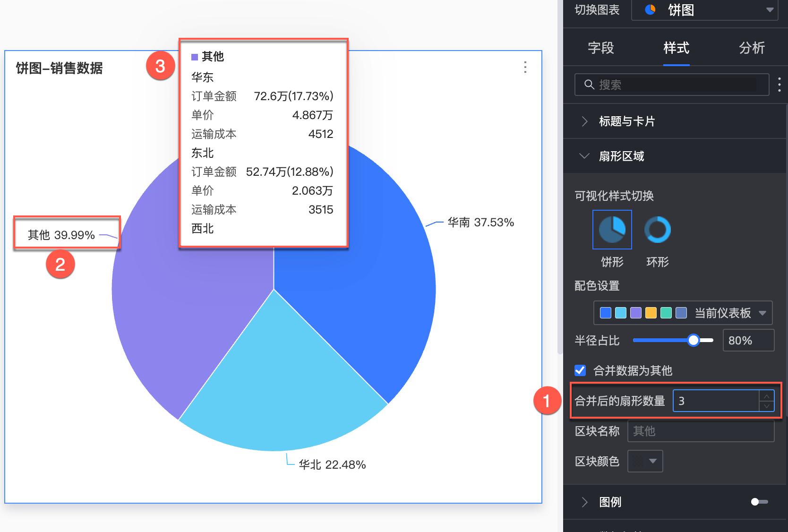This screenshot has width=788, height=532.
Task: Select the 环形 donut style icon
Action: point(657,230)
